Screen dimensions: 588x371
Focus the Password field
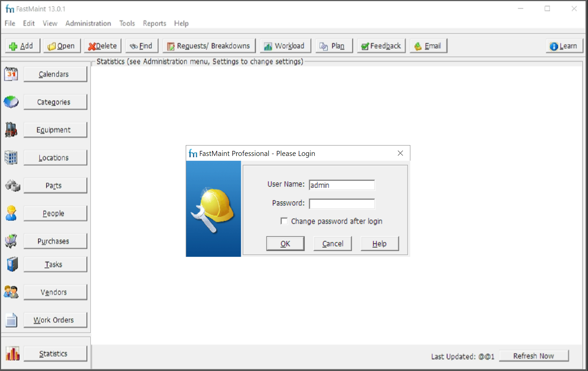342,204
